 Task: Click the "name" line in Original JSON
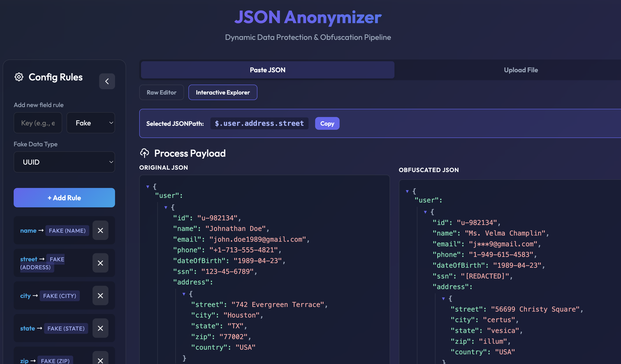click(221, 229)
